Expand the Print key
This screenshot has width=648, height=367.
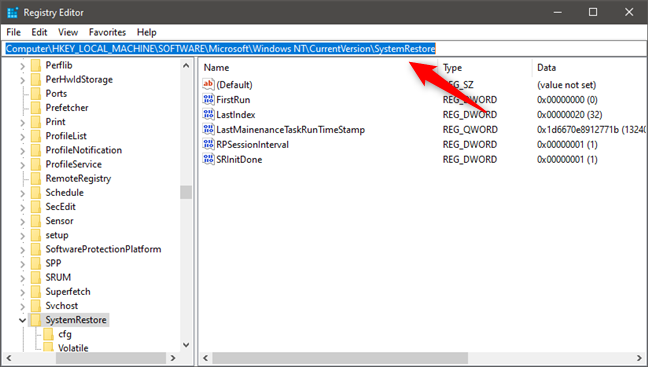coord(23,123)
